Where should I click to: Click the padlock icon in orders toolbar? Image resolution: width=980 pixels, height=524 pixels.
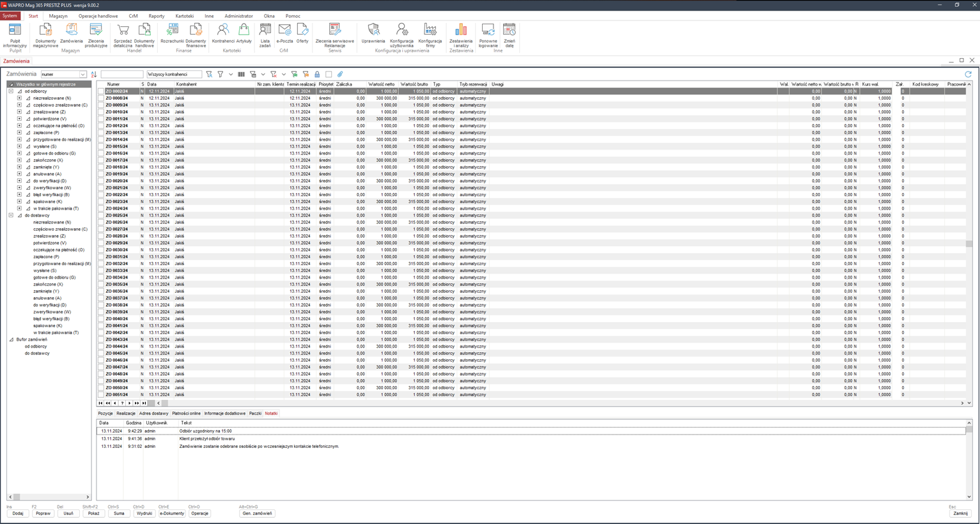(317, 75)
